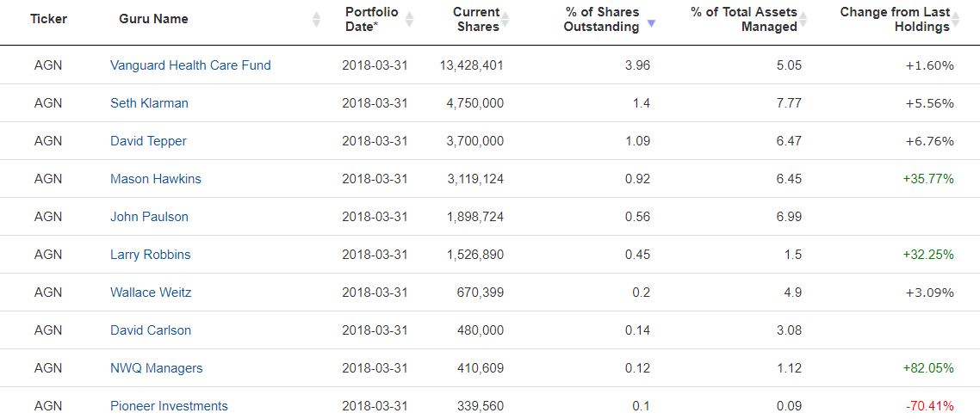Select current shares value 3,119,124
The image size is (980, 419).
[x=475, y=179]
